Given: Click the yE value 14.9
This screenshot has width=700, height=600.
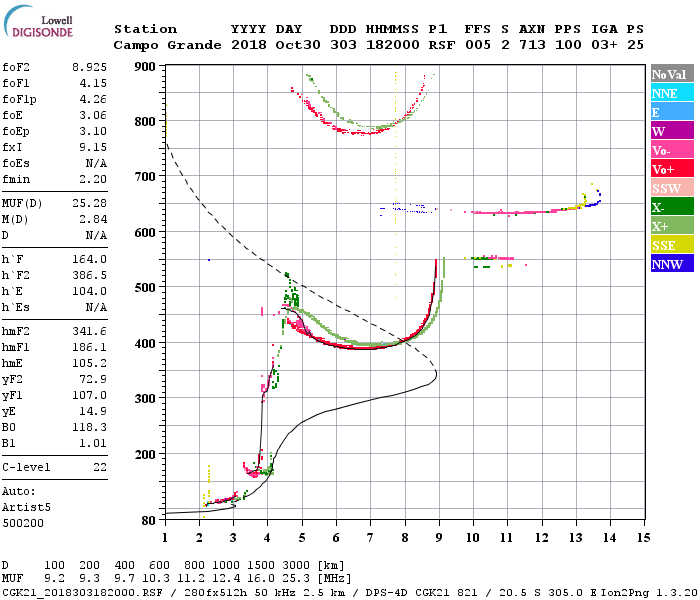Looking at the screenshot, I should [93, 411].
